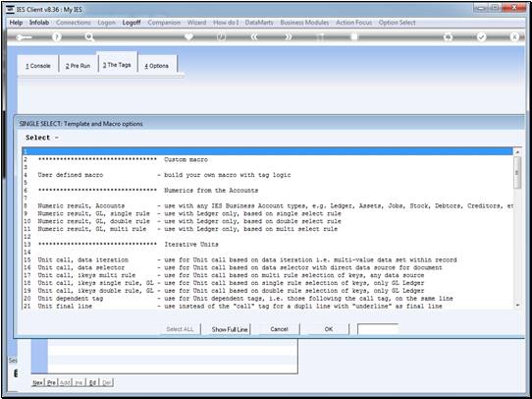
Task: Click the clipboard document toolbar icon
Action: click(x=354, y=36)
